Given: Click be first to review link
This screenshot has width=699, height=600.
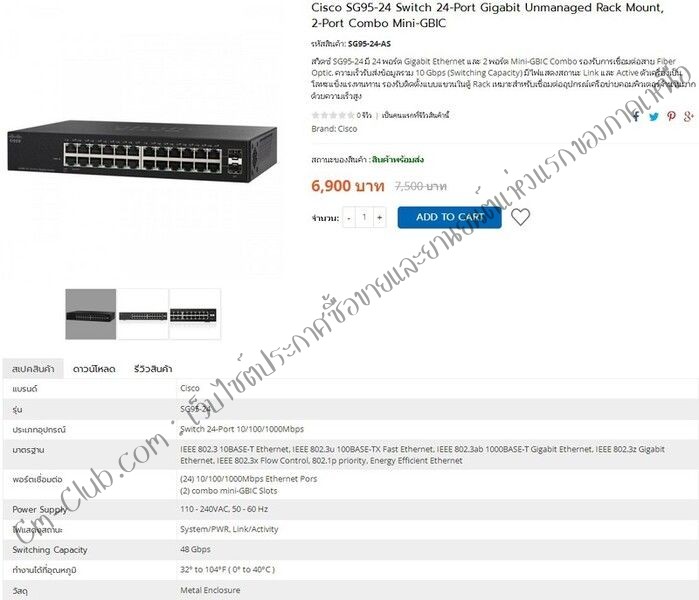Looking at the screenshot, I should pos(415,115).
